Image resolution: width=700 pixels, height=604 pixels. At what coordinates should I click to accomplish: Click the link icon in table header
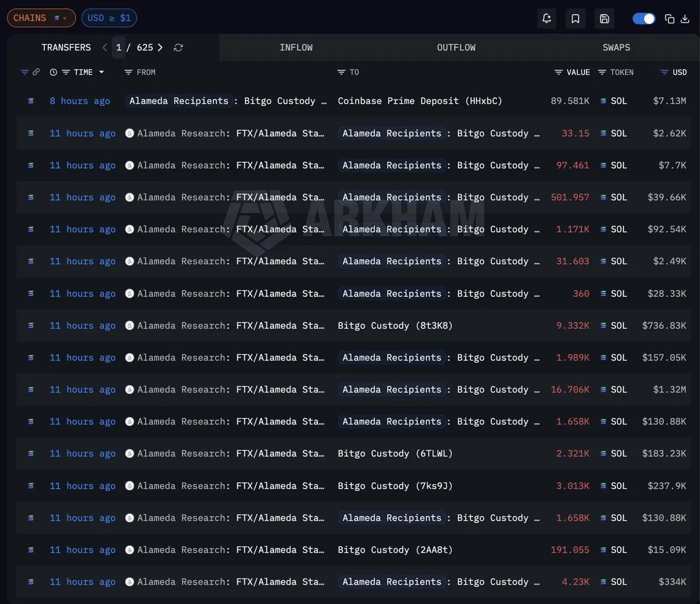(36, 72)
